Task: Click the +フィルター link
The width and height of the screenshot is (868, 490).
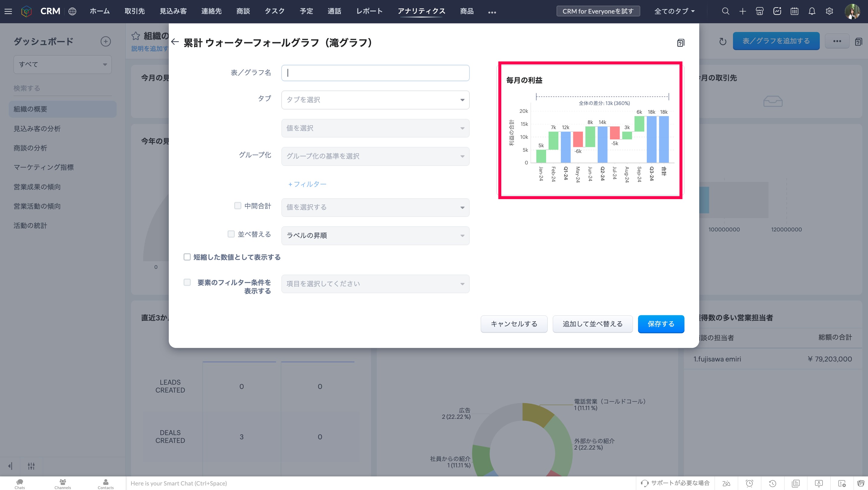Action: [x=307, y=184]
